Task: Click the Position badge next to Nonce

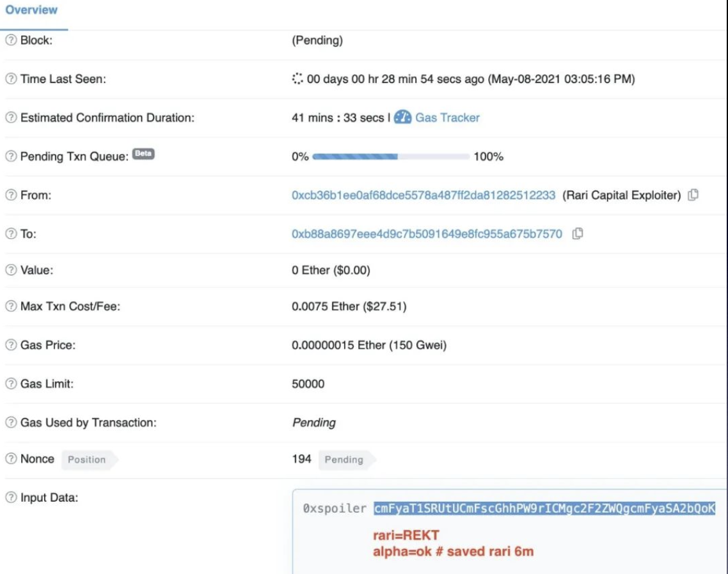Action: [x=87, y=460]
